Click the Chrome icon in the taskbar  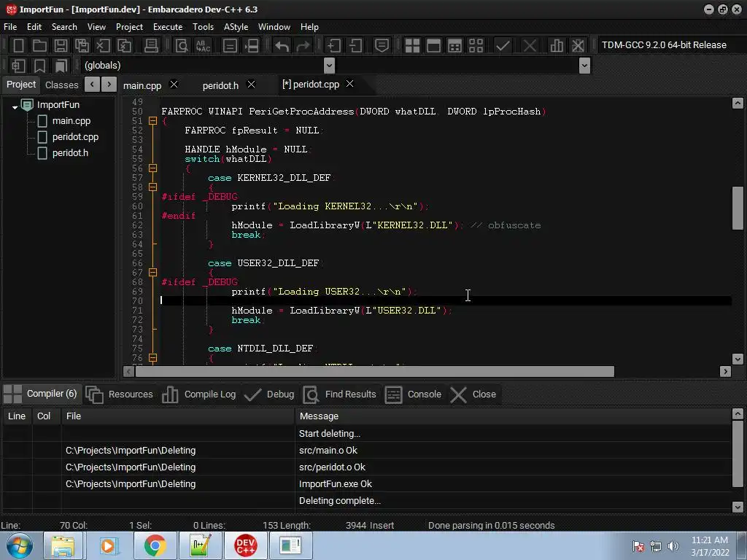155,545
